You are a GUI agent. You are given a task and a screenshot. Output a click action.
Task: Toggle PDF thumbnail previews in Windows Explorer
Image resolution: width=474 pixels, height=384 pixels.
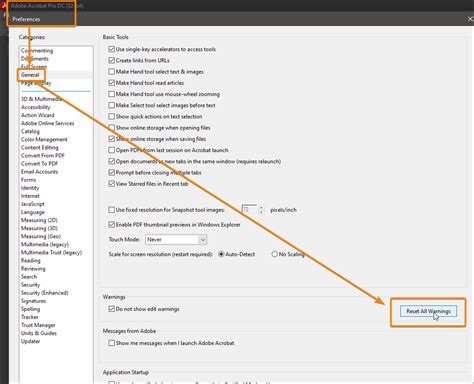112,225
